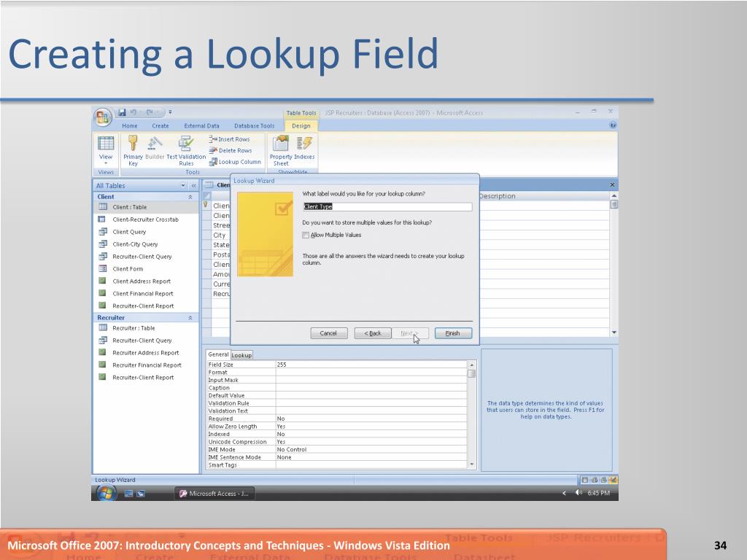Click Delete Rows in the ribbon

[231, 150]
